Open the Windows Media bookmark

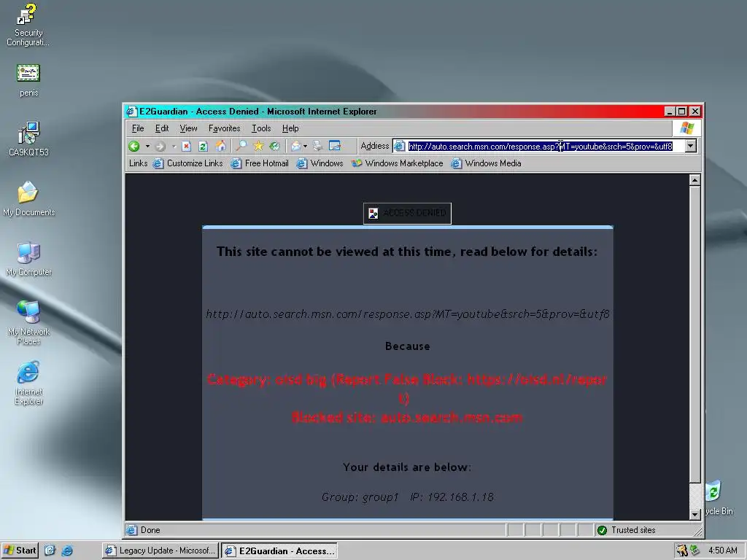click(x=487, y=163)
